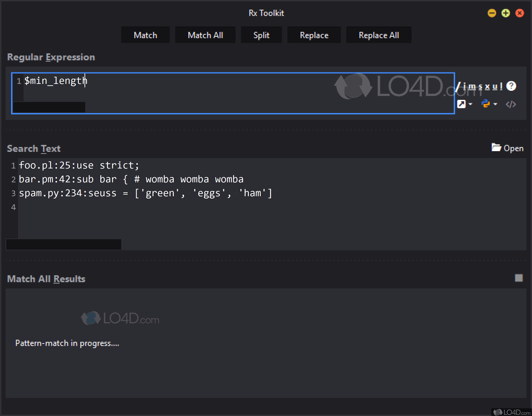Click the code snippet </> icon
Image resolution: width=532 pixels, height=416 pixels.
[511, 104]
